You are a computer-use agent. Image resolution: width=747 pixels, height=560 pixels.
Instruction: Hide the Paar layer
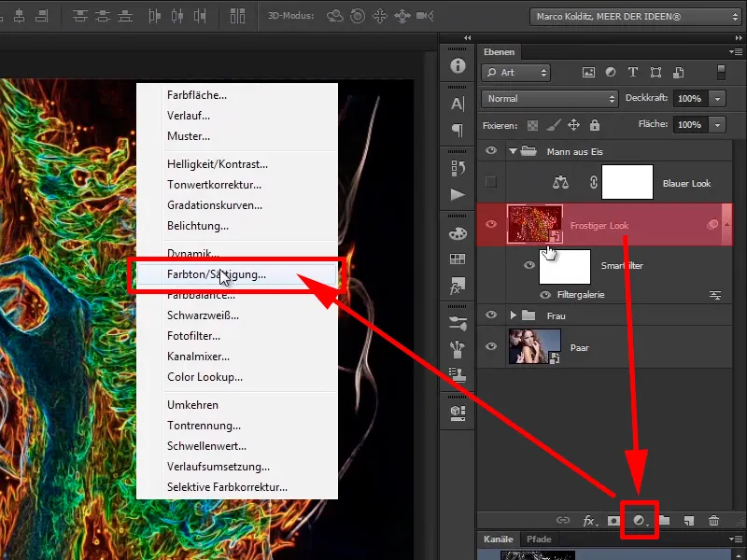(491, 346)
